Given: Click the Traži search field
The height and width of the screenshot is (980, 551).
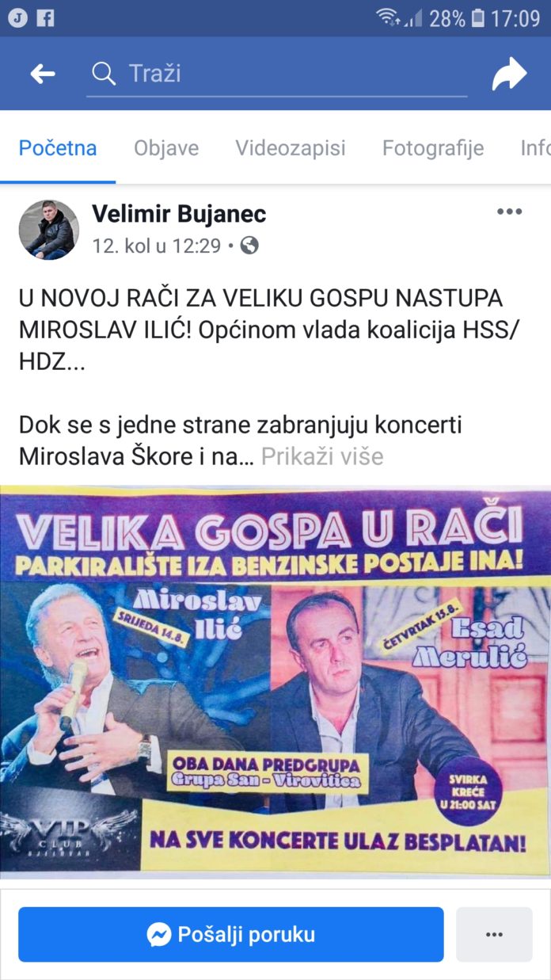Looking at the screenshot, I should [x=277, y=74].
